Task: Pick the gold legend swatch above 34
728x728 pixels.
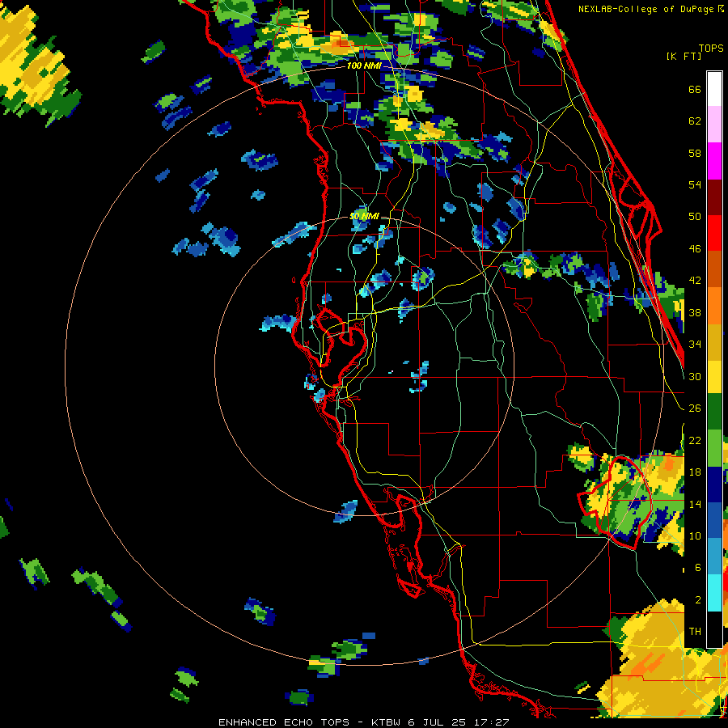Action: click(714, 342)
